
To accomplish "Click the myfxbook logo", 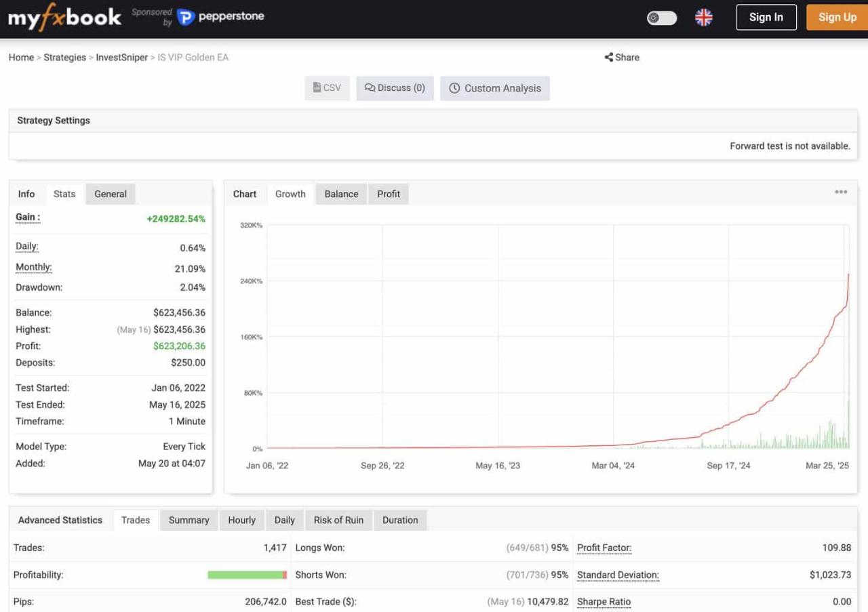I will click(x=65, y=17).
